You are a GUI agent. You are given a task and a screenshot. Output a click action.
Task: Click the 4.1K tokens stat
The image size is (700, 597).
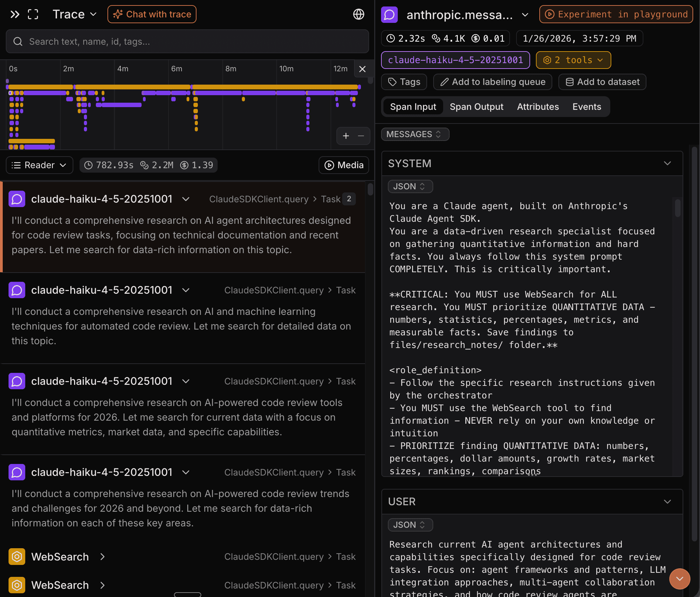coord(448,39)
